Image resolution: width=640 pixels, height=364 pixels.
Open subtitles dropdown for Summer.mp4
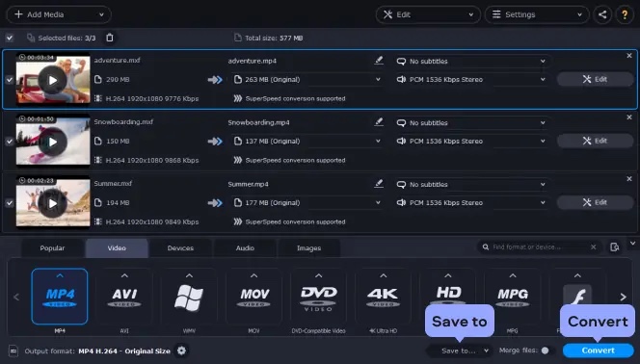click(472, 184)
